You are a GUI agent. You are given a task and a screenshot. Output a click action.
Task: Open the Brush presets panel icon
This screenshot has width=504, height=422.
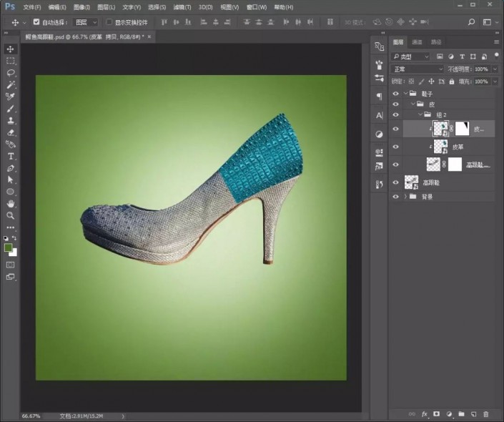(x=380, y=64)
